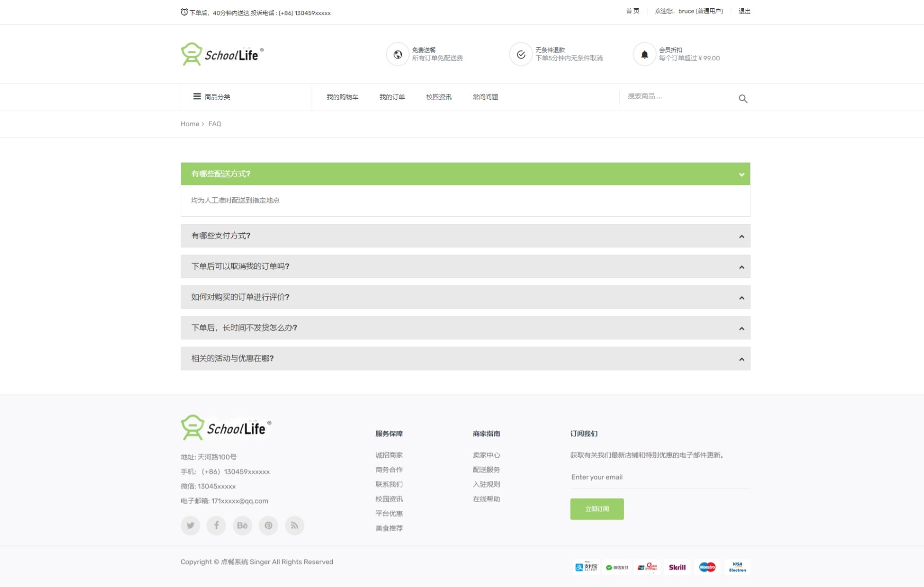Click the 搜索商品 search field
Image resolution: width=924 pixels, height=587 pixels.
tap(677, 96)
